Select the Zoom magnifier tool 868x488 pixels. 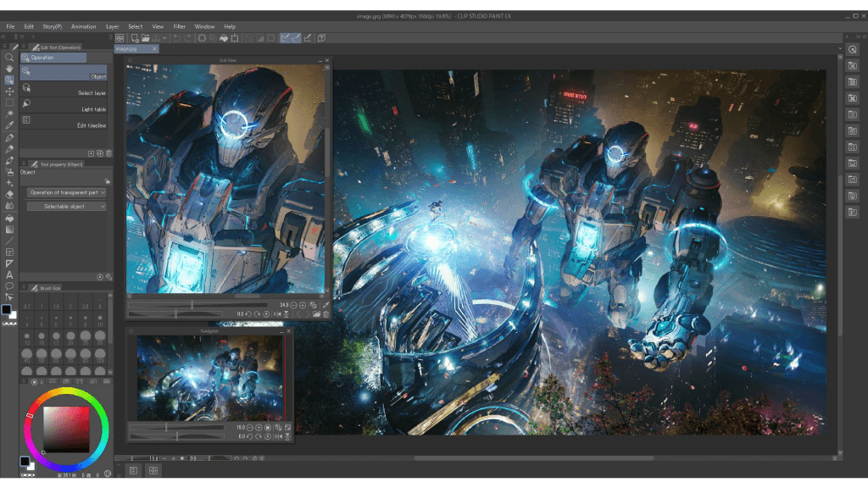click(x=9, y=58)
